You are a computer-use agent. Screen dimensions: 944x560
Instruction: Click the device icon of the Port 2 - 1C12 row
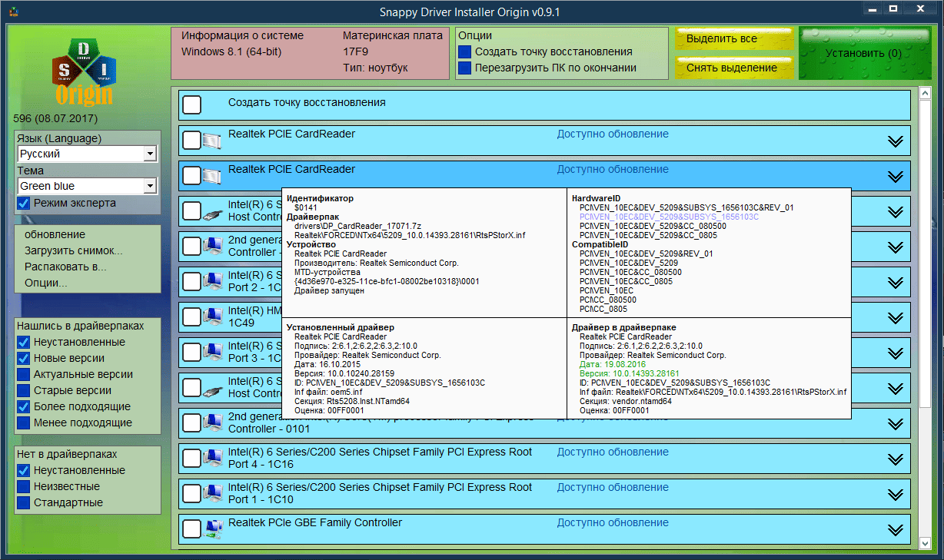[x=213, y=283]
